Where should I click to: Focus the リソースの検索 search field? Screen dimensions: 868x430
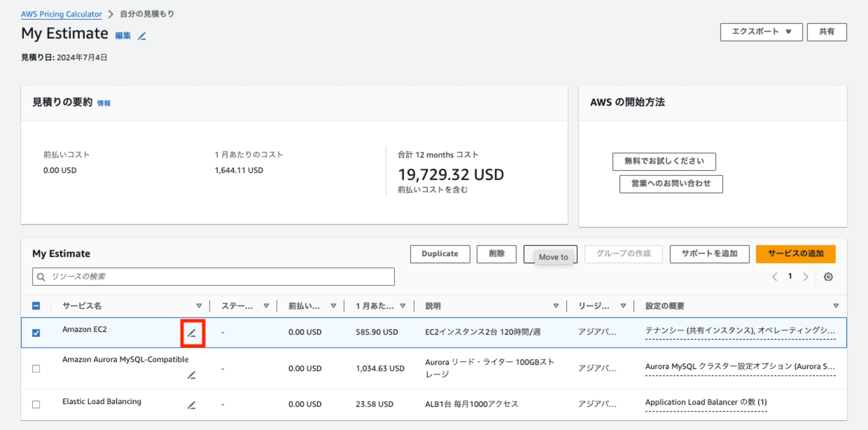(213, 277)
